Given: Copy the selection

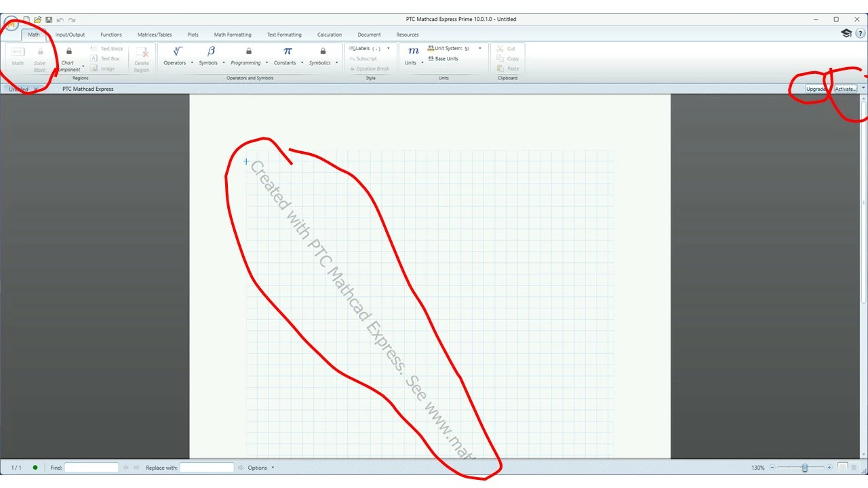Looking at the screenshot, I should (x=507, y=59).
